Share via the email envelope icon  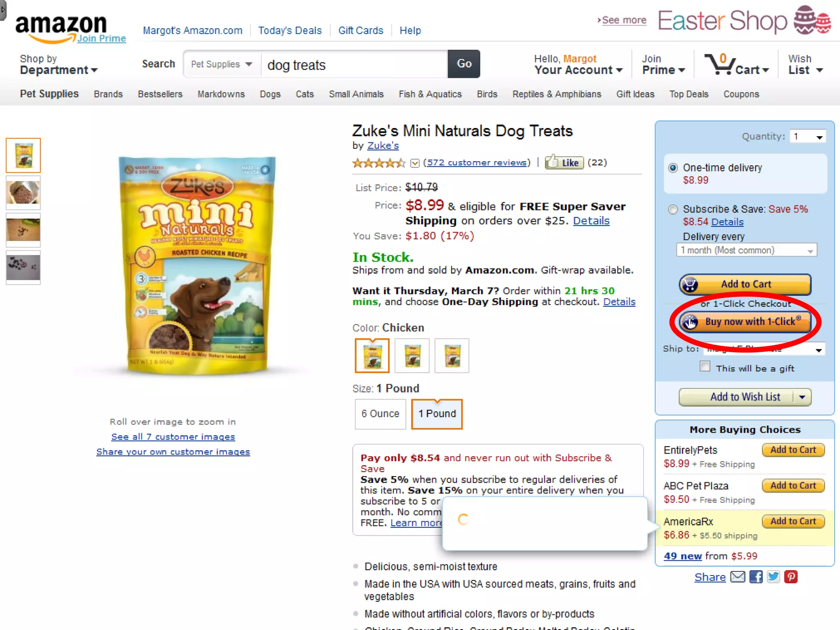[737, 577]
